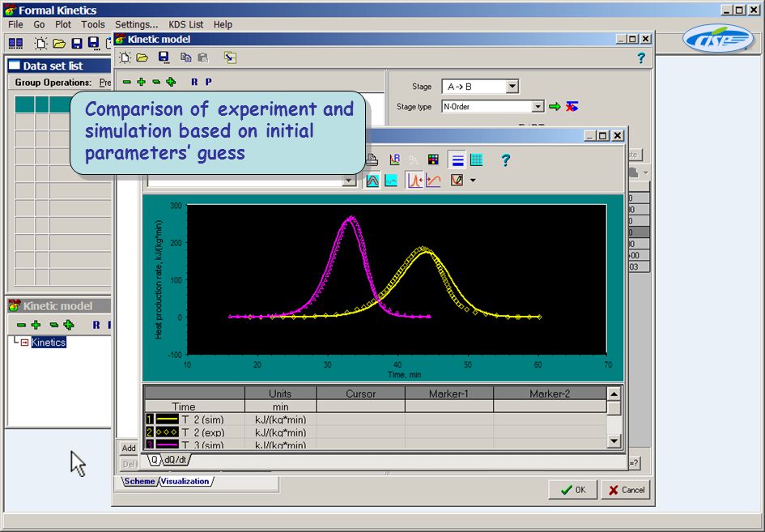Click New model icon in Kinetic model dialog

(x=125, y=57)
